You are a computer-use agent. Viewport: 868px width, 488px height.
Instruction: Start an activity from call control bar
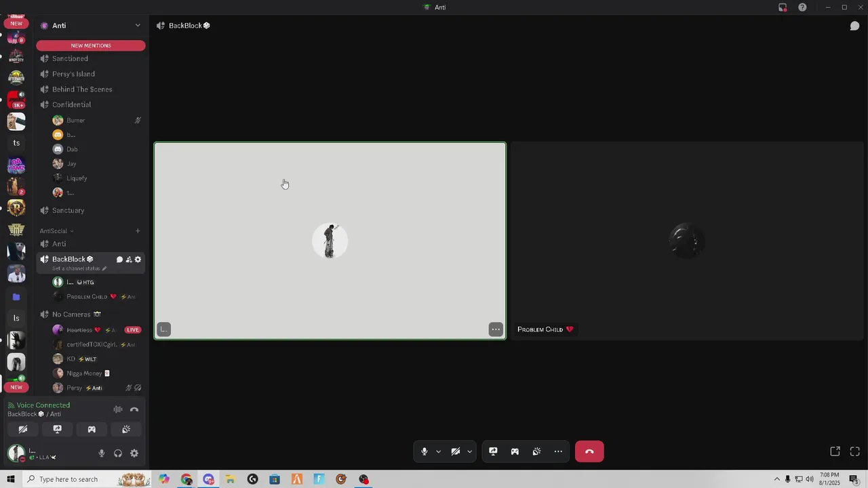coord(515,451)
